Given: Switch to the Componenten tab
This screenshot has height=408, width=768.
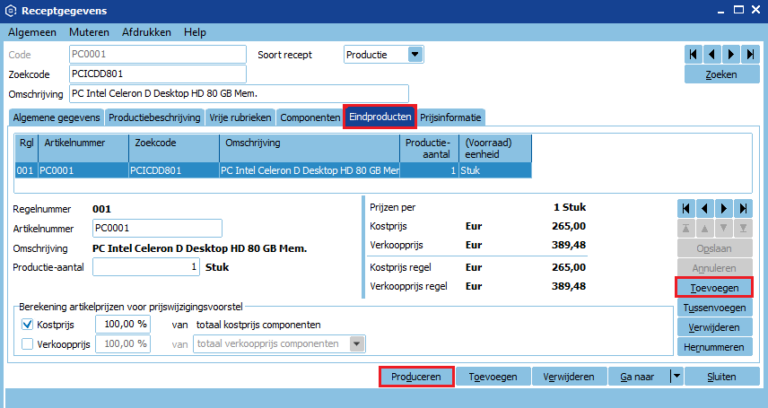Looking at the screenshot, I should 309,117.
